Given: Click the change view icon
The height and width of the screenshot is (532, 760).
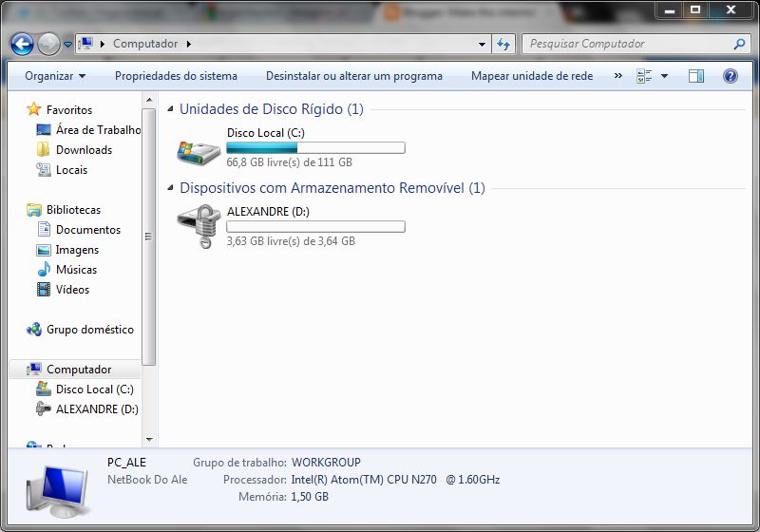Looking at the screenshot, I should point(644,76).
